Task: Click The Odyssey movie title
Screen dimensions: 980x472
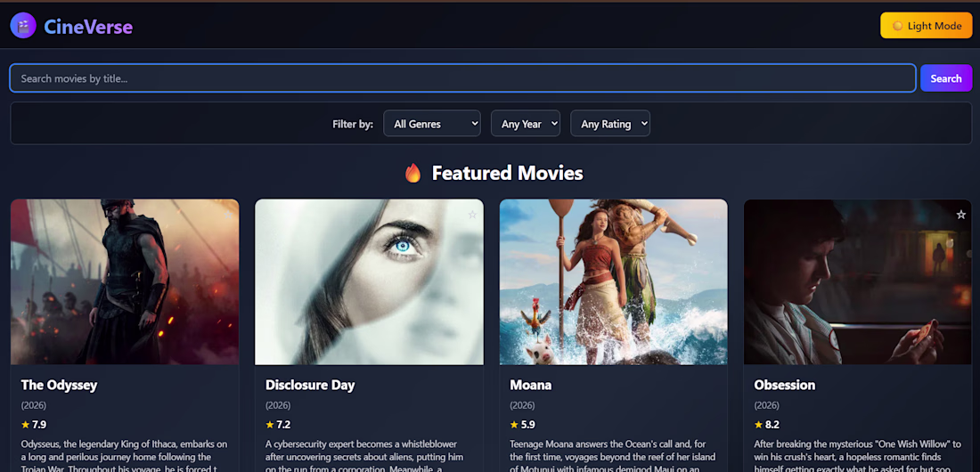Action: click(x=60, y=385)
